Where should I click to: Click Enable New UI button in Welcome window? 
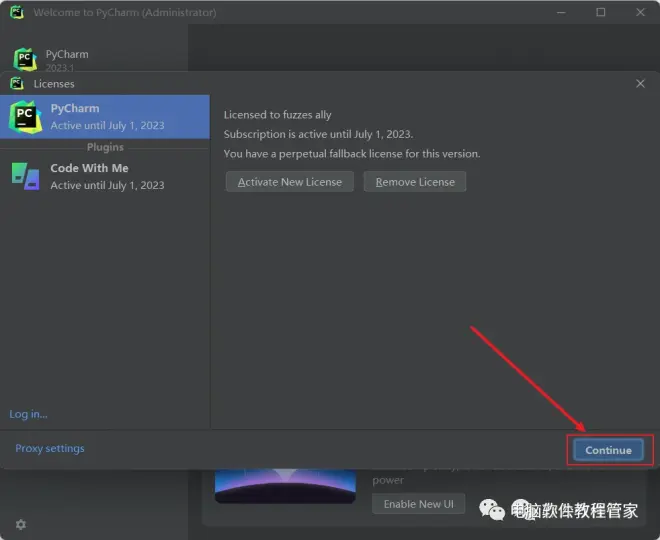point(418,504)
